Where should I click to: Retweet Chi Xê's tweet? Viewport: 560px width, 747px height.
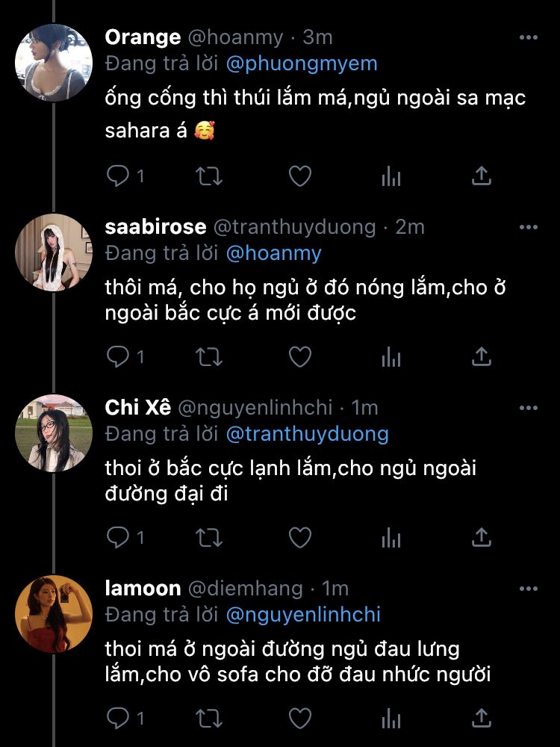coord(208,539)
